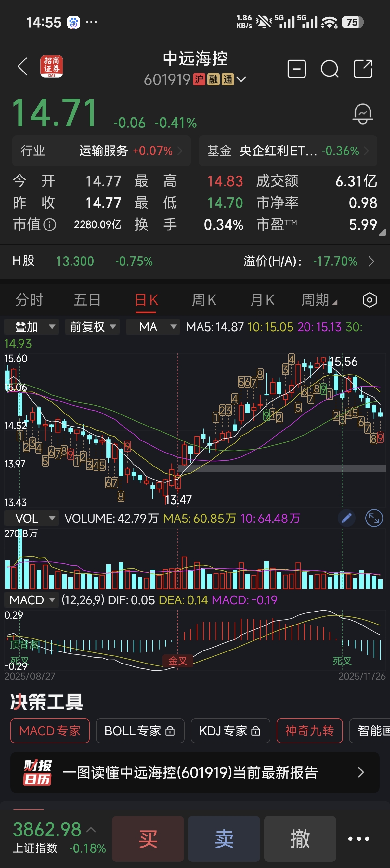Tap the 决策工具 section heading
390x868 pixels.
click(46, 702)
